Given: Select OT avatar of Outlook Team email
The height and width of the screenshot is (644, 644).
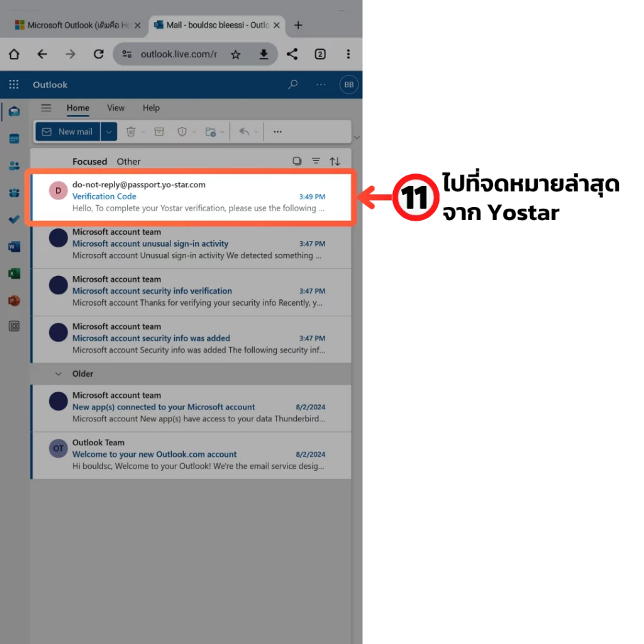Looking at the screenshot, I should click(58, 448).
